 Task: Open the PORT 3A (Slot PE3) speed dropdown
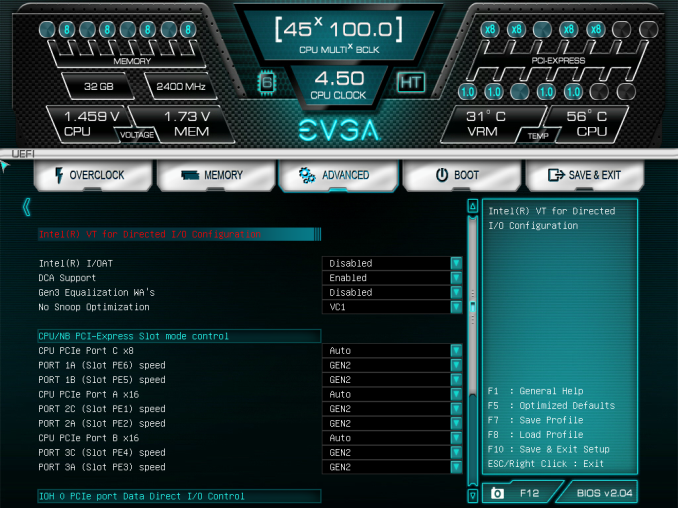(x=392, y=467)
